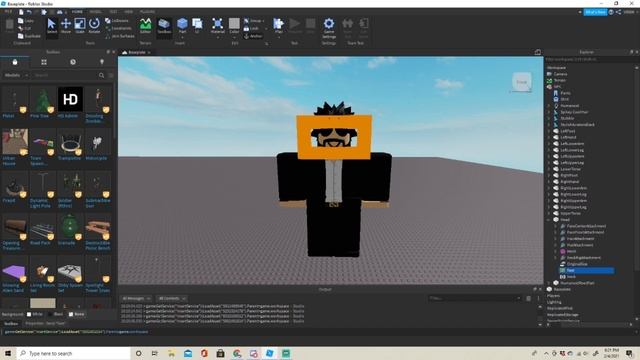The height and width of the screenshot is (360, 640).
Task: Open the All Messages filter dropdown
Action: 136,298
